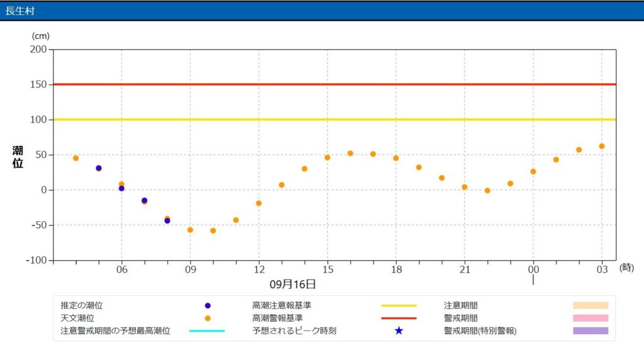This screenshot has height=353, width=644.
Task: Click the 注意期間 legend label
Action: pos(461,305)
